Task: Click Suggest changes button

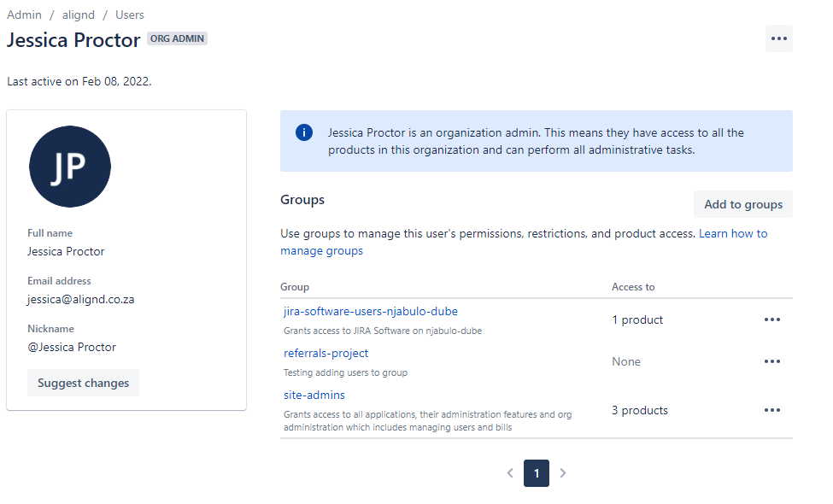Action: click(84, 383)
